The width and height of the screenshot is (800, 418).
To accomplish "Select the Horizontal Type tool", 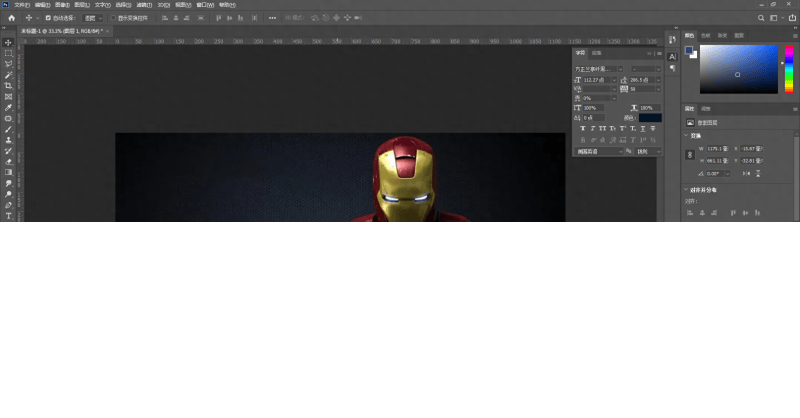I will pos(8,216).
